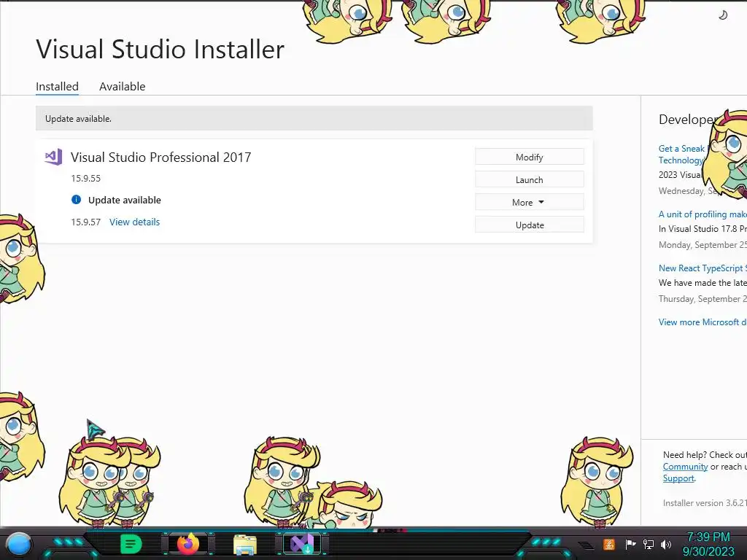Switch to the Installed tab
This screenshot has width=747, height=560.
[57, 87]
